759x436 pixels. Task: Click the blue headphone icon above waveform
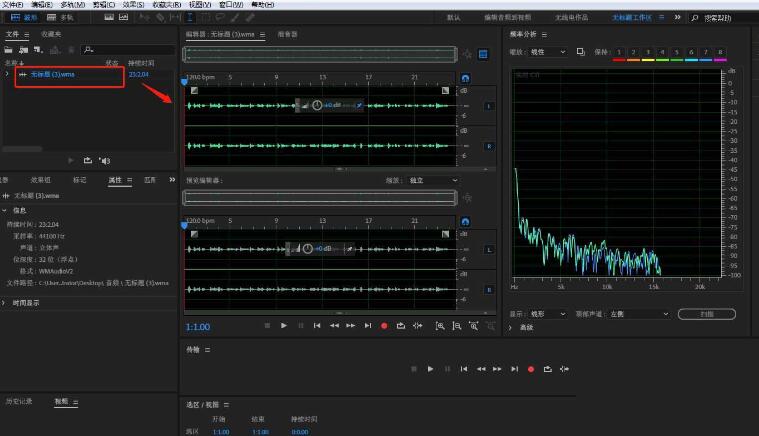(466, 77)
